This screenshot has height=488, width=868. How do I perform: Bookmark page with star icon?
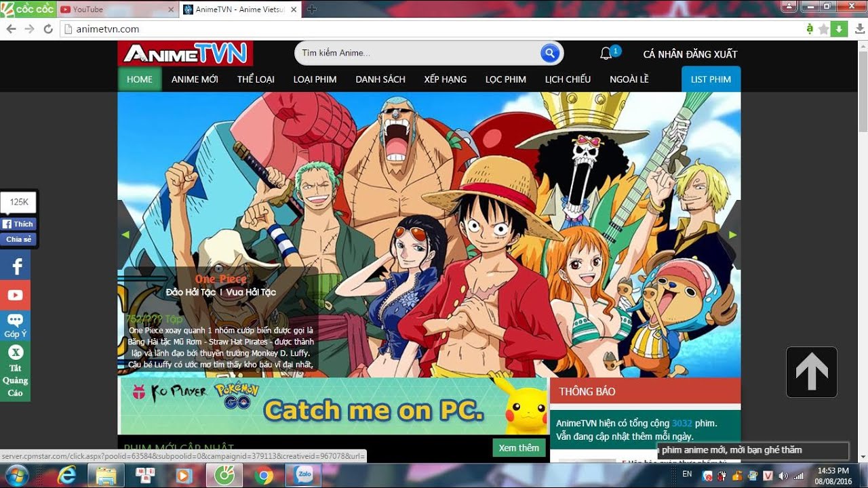[824, 29]
